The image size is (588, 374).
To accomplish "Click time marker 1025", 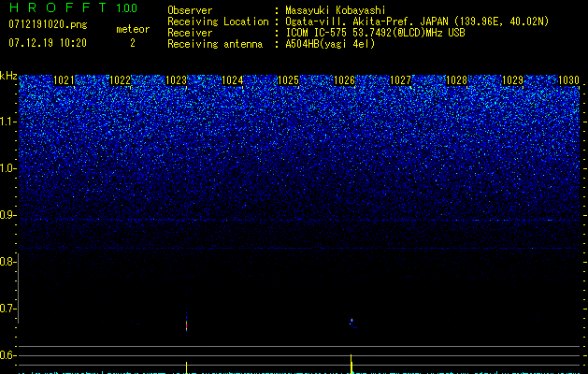I will point(288,80).
